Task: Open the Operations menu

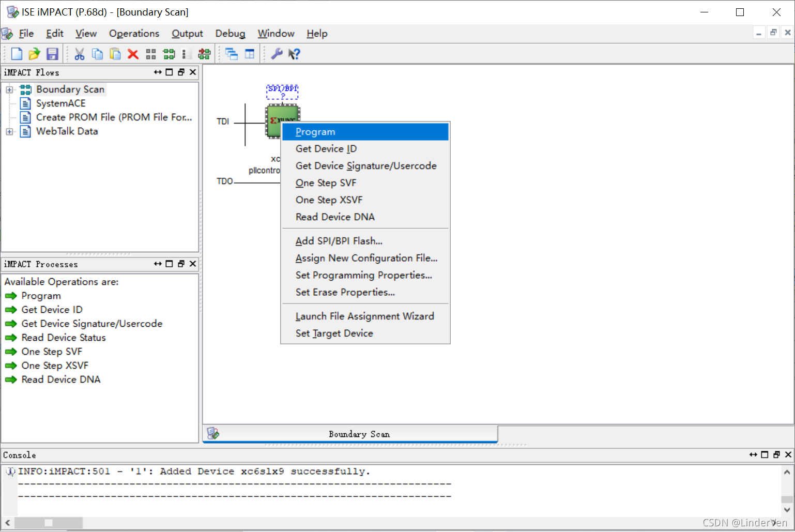Action: 134,34
